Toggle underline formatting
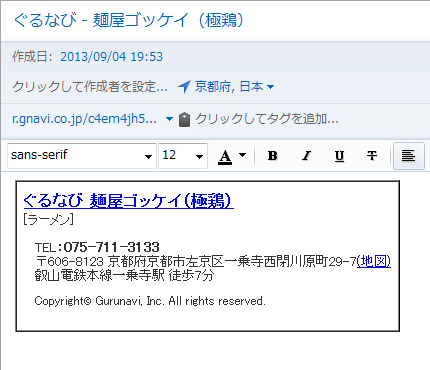Screen dimensions: 430x370 (x=339, y=156)
